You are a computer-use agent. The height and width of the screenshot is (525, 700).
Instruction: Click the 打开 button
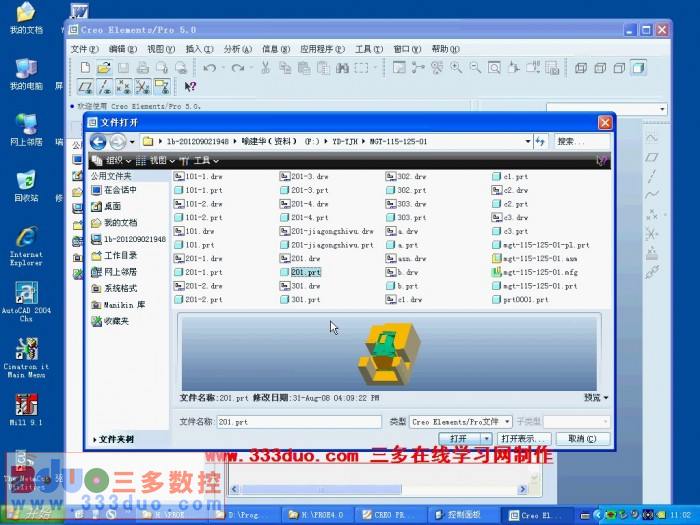[x=460, y=439]
